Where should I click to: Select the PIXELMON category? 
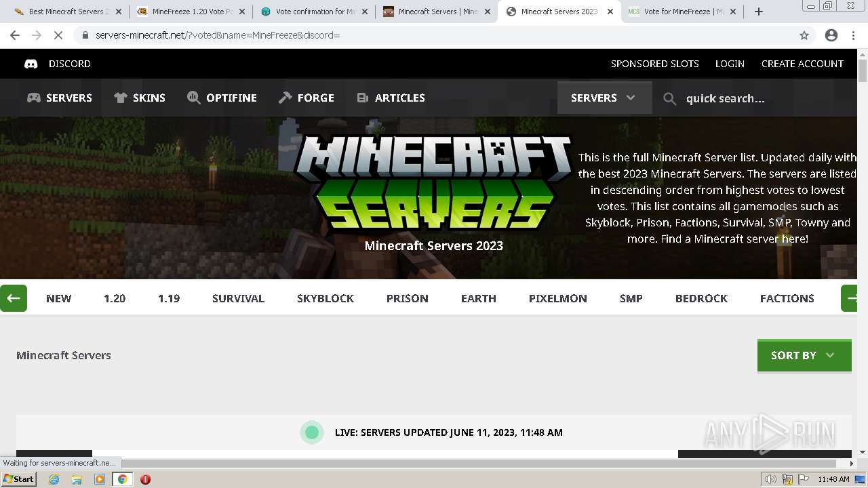[x=558, y=298]
